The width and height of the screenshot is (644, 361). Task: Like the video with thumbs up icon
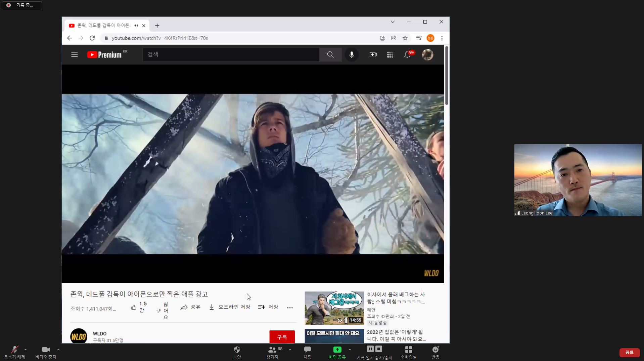coord(134,307)
